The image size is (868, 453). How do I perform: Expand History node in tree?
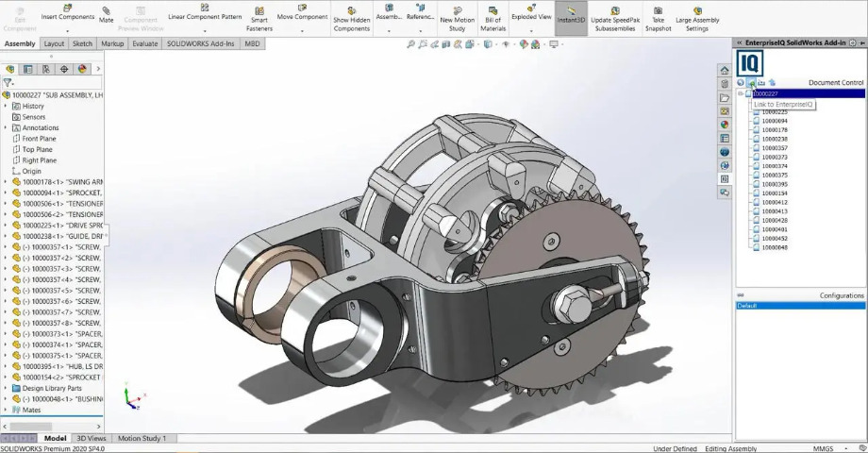click(6, 106)
